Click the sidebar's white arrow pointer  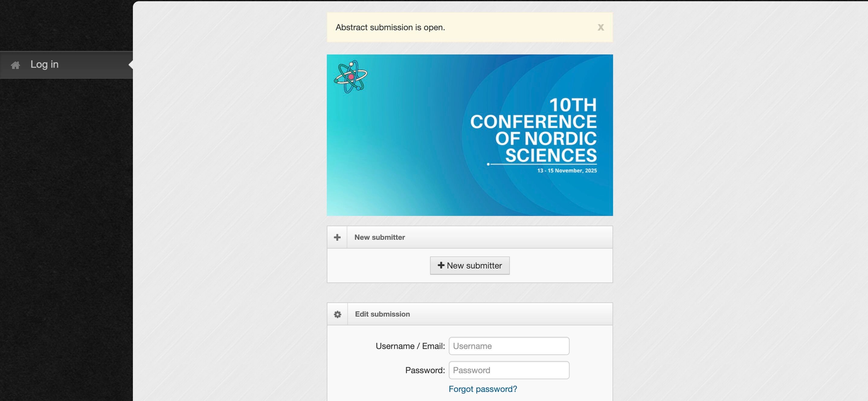(131, 65)
